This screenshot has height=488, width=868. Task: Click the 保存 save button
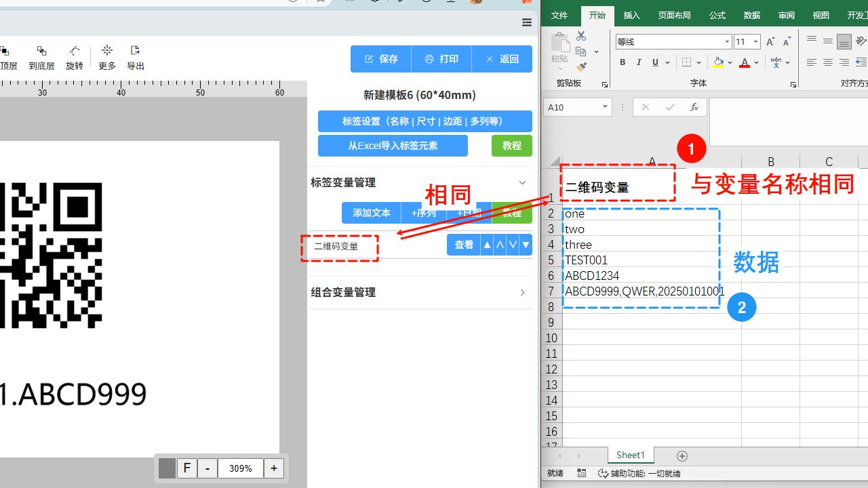[x=381, y=59]
